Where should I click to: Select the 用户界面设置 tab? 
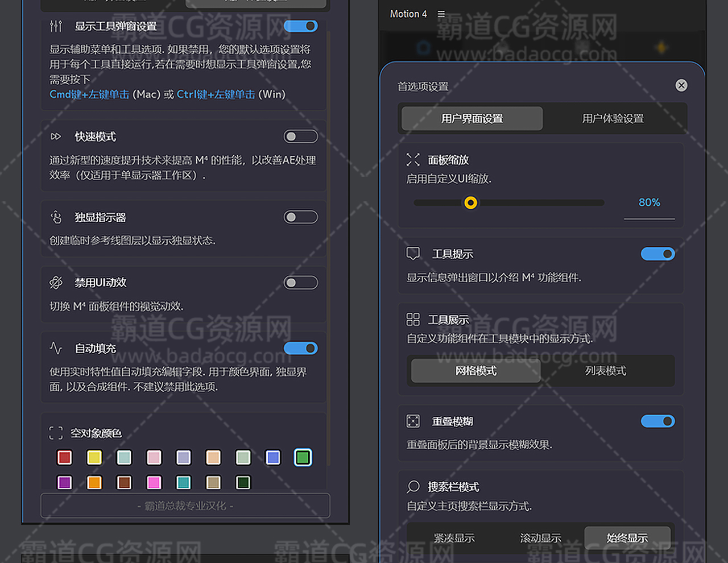point(472,118)
